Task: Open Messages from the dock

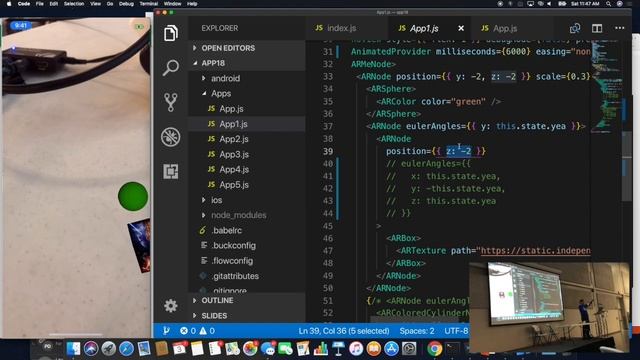Action: pos(268,349)
